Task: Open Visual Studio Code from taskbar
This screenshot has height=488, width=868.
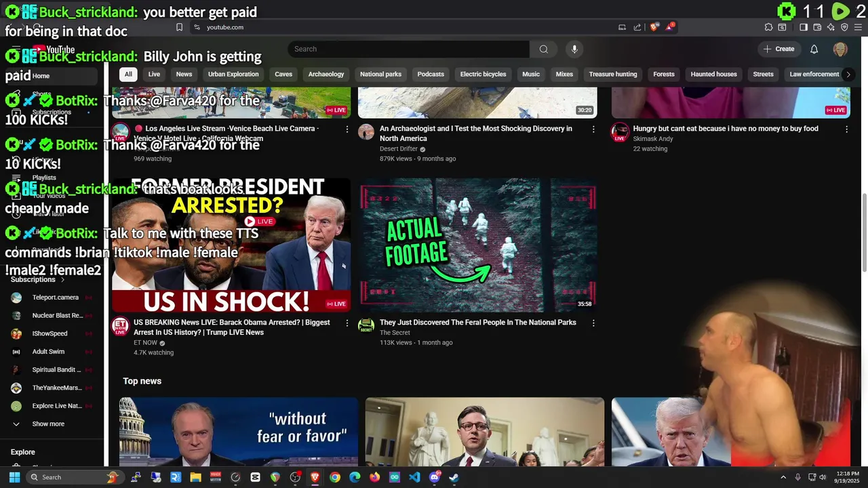Action: 414,477
